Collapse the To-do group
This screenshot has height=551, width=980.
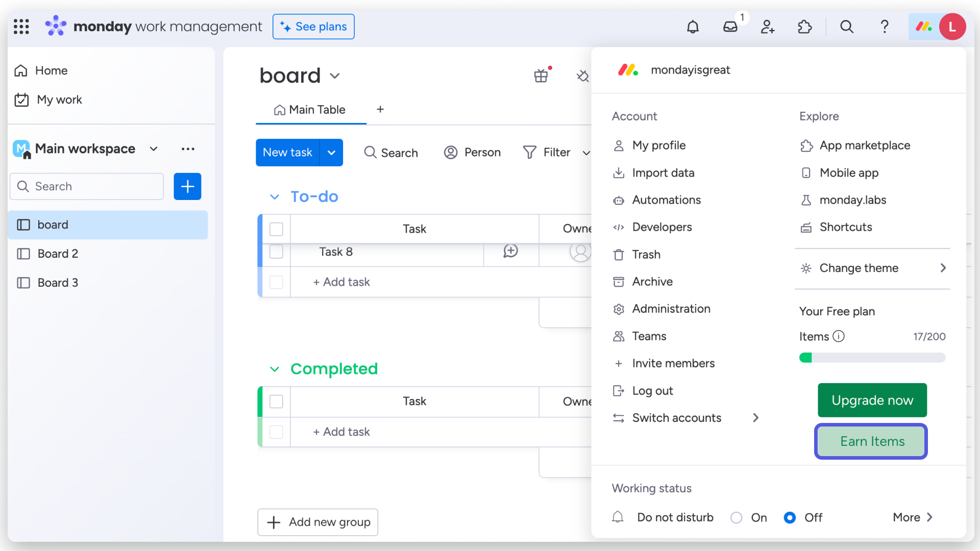pos(275,197)
